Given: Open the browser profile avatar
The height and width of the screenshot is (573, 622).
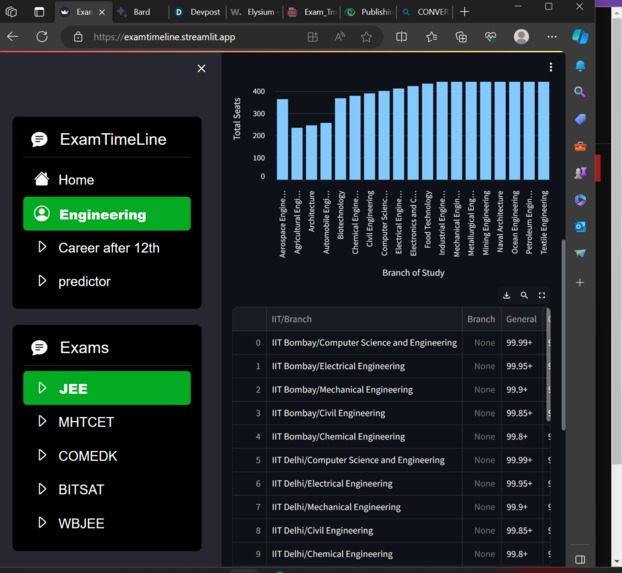Looking at the screenshot, I should [x=521, y=37].
